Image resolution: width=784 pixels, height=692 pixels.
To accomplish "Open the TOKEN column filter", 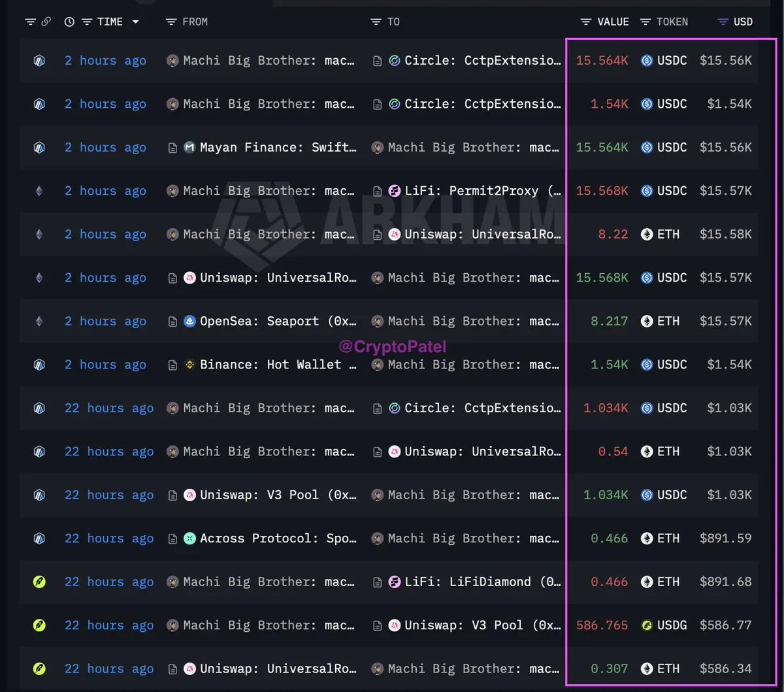I will point(645,22).
